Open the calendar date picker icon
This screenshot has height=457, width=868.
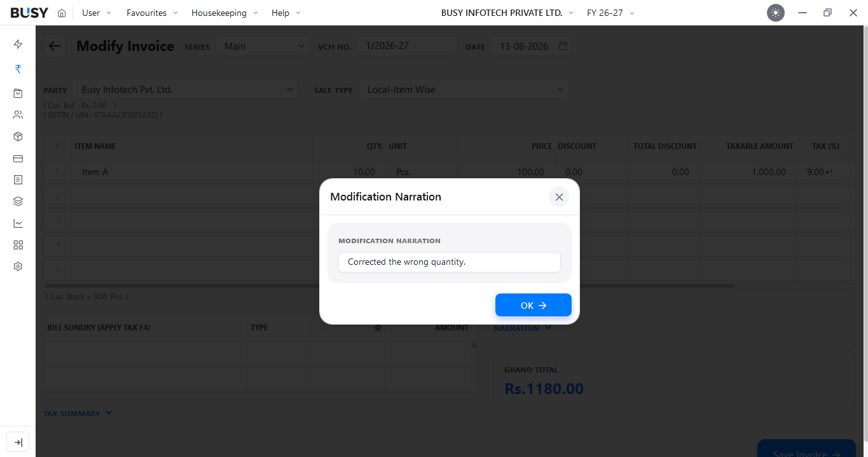coord(563,46)
